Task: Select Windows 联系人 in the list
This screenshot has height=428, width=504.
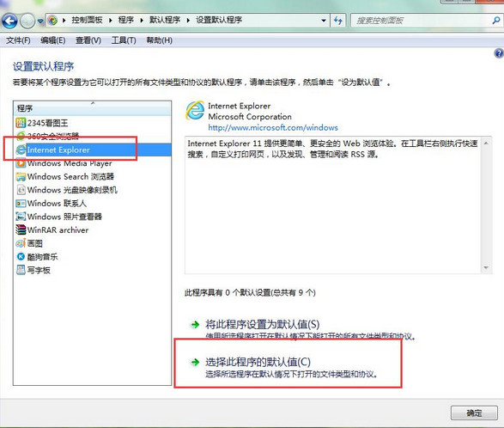Action: pyautogui.click(x=57, y=204)
